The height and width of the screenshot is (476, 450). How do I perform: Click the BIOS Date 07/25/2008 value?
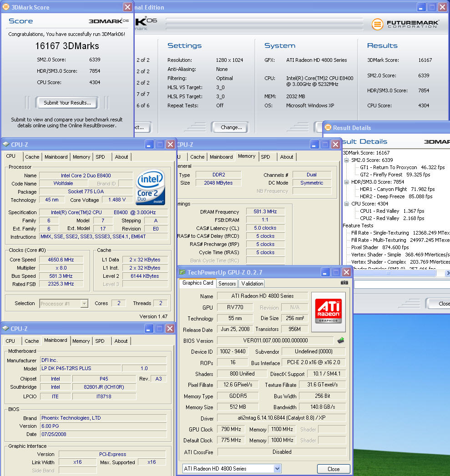(103, 434)
